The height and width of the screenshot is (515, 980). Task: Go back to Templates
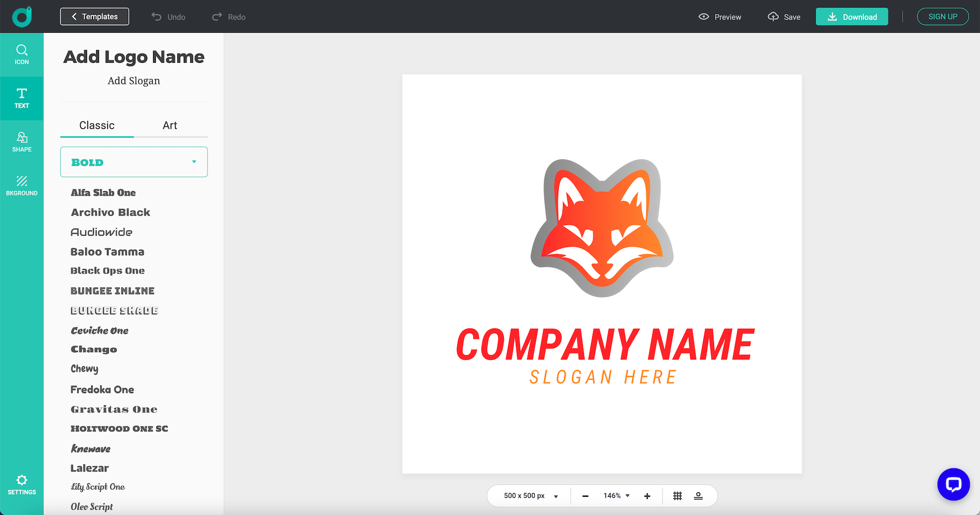click(95, 17)
